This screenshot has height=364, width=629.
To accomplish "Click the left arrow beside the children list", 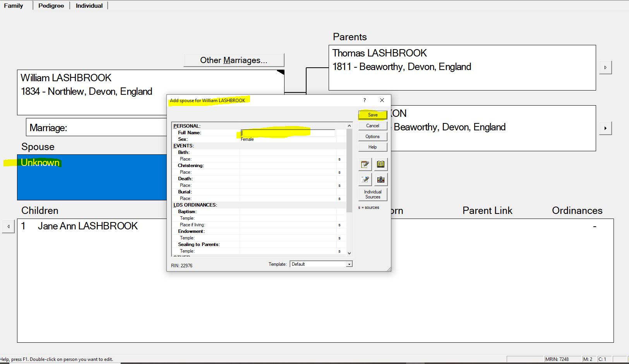I will coord(8,226).
